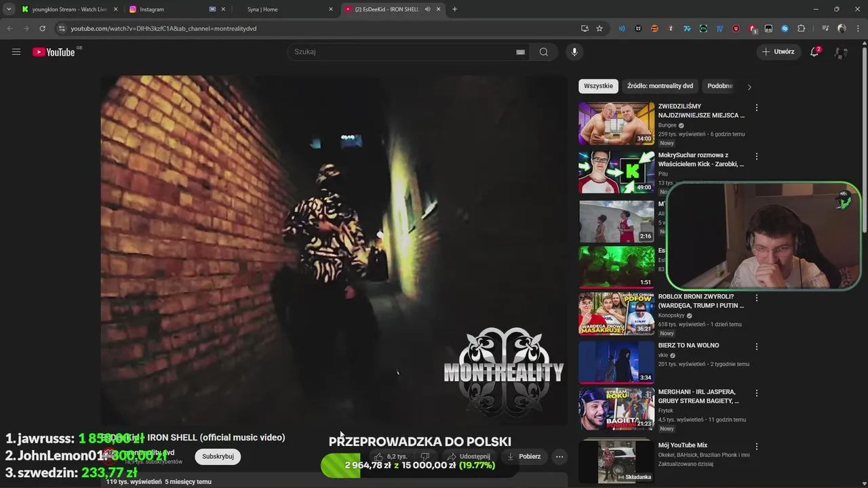Click the 1:51 green video thumbnail

[x=616, y=267]
